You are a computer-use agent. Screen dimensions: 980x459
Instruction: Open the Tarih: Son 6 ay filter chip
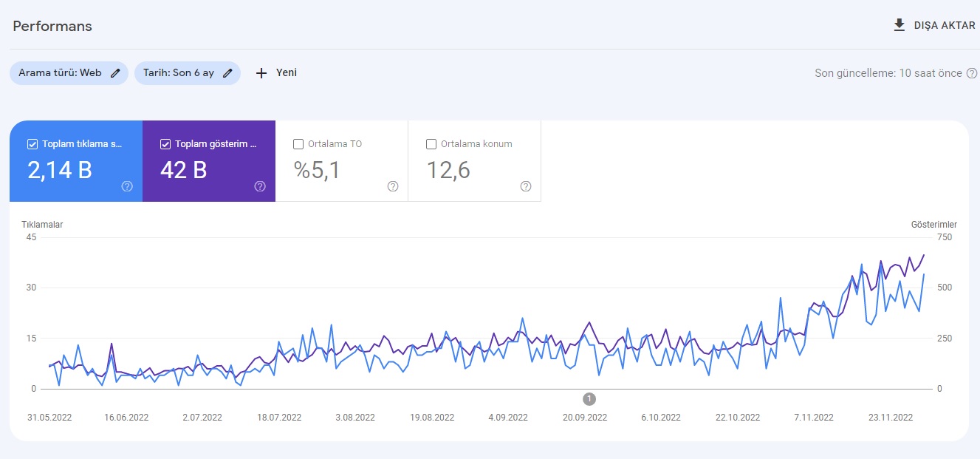tap(179, 73)
